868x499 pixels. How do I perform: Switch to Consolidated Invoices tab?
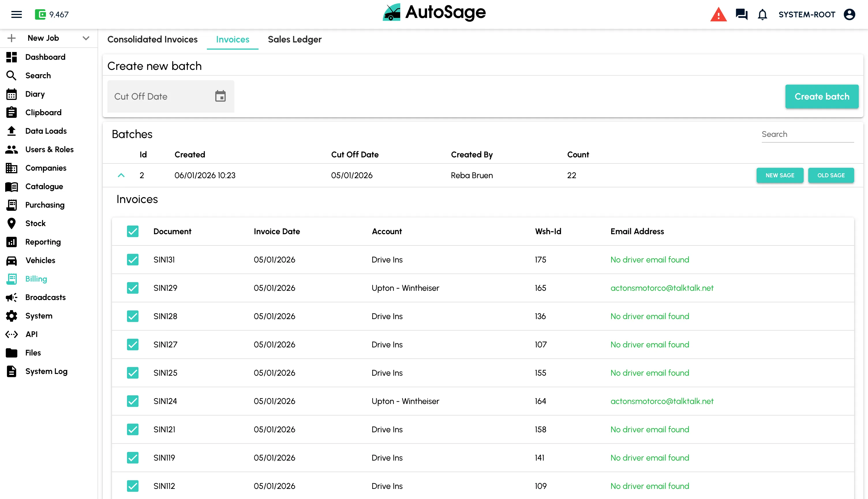pyautogui.click(x=152, y=39)
